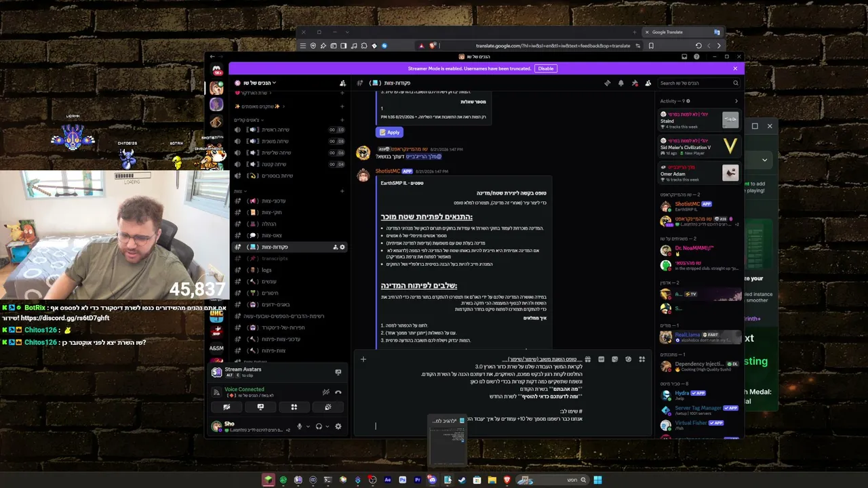Disable Streamer Mode via the banner button
The height and width of the screenshot is (488, 868).
pos(546,68)
